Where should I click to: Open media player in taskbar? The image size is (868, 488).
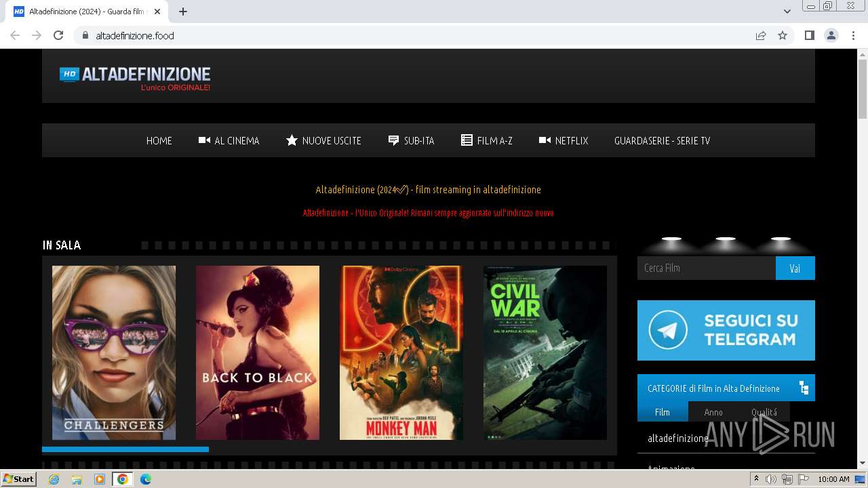[x=100, y=479]
